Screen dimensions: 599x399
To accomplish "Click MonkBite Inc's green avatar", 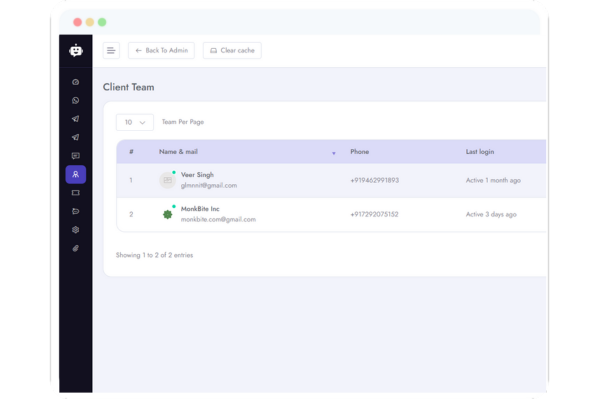I will tap(167, 214).
